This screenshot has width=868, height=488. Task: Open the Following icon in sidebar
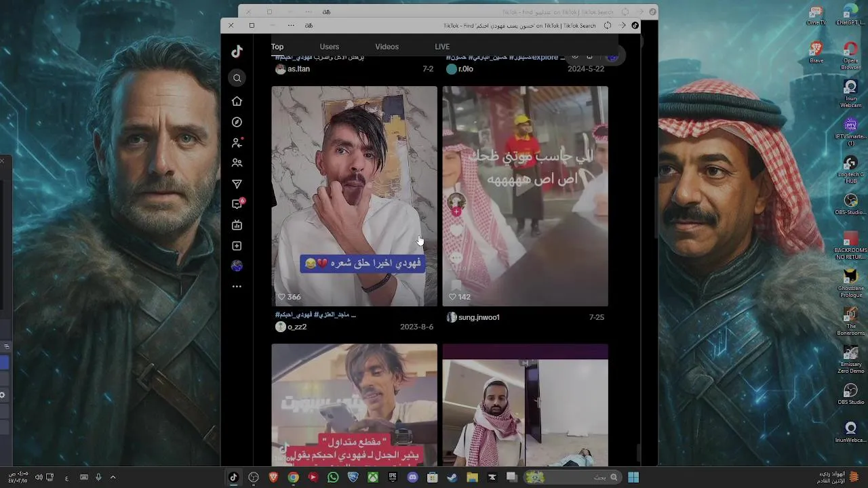click(x=237, y=142)
